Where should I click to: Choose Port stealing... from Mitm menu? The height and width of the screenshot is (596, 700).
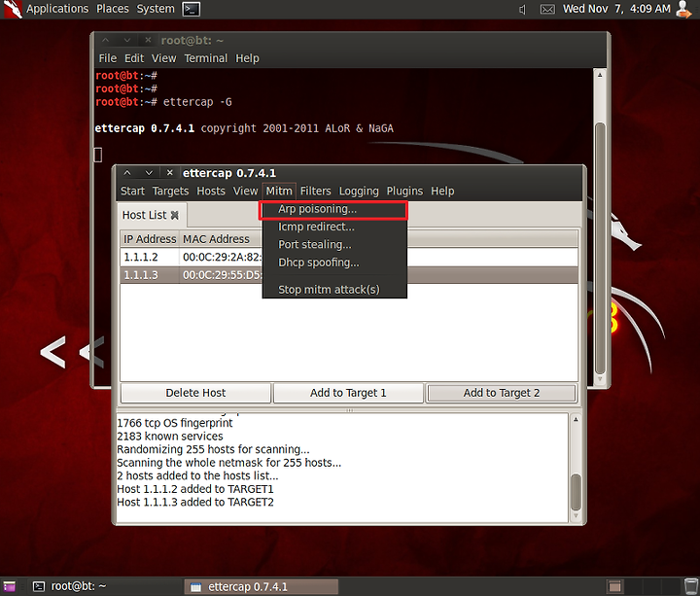[x=333, y=245]
